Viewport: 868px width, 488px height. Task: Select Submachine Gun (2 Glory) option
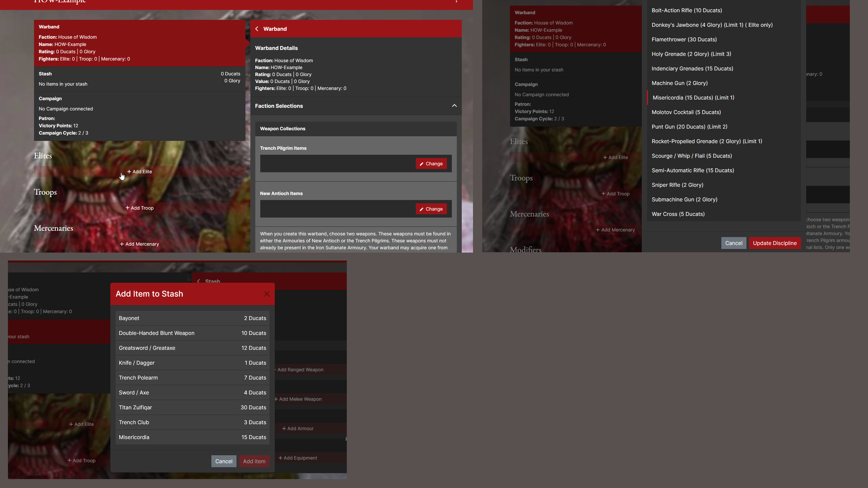[x=723, y=199]
